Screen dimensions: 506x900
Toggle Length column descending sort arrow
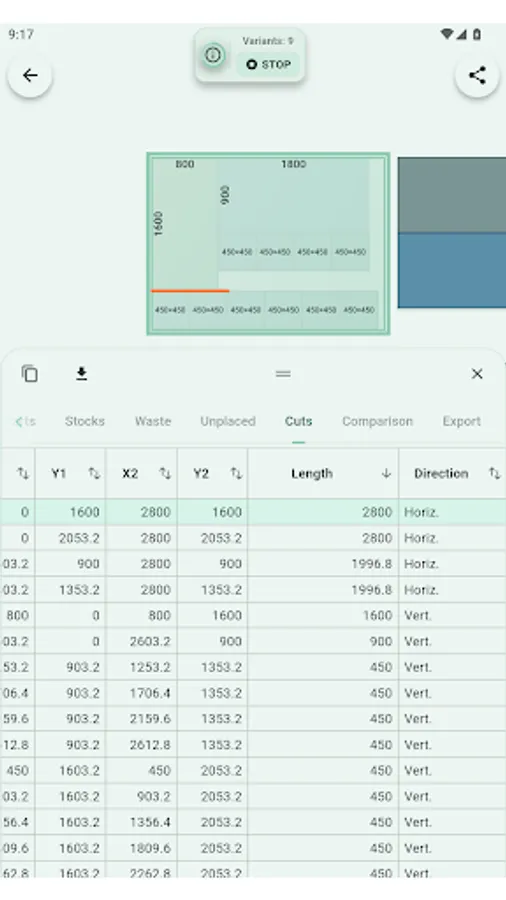tap(386, 474)
